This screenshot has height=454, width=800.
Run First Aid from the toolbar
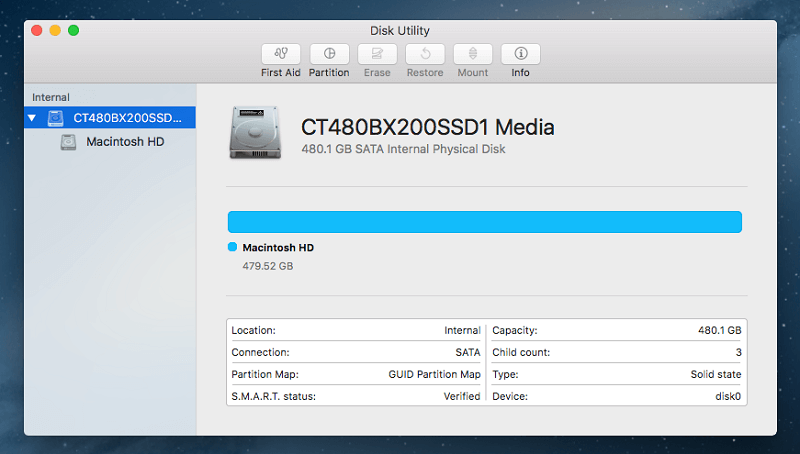tap(281, 54)
